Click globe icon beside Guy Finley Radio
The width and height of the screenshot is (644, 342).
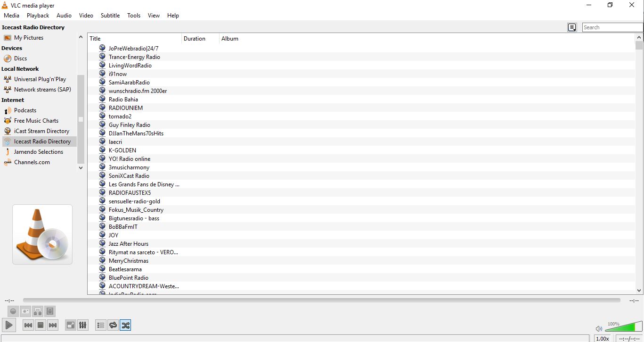(x=102, y=124)
